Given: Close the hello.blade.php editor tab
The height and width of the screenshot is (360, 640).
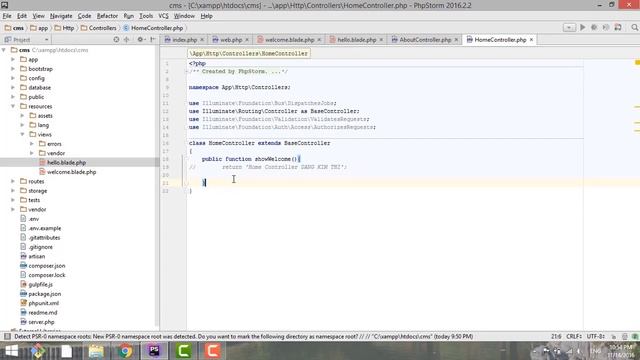Looking at the screenshot, I should [x=381, y=40].
